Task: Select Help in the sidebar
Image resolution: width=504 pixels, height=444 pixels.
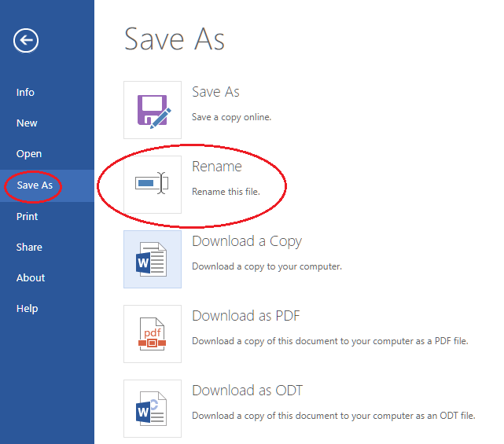Action: click(27, 309)
